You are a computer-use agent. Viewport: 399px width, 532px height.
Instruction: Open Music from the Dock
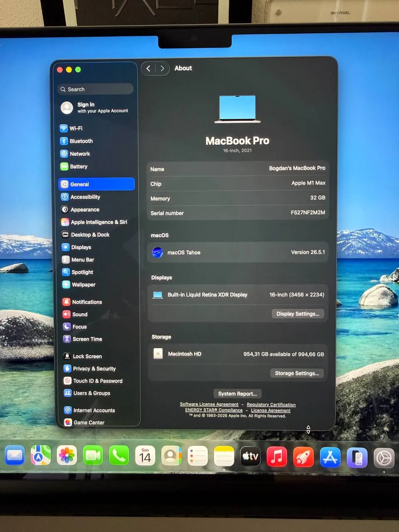(x=277, y=456)
